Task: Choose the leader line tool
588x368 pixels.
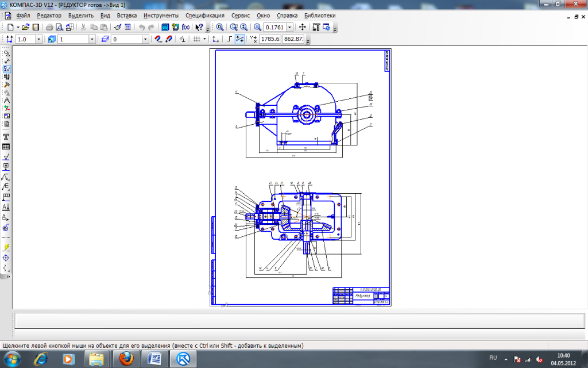Action: click(x=6, y=177)
